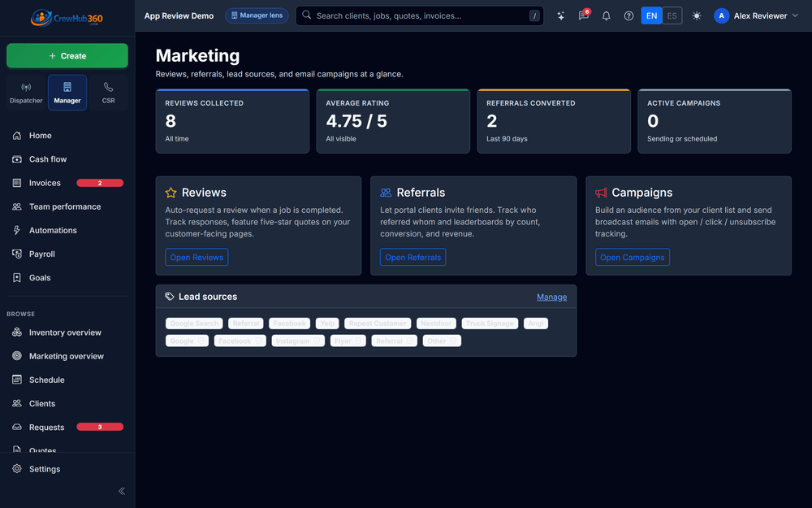
Task: Open Team performance page
Action: (x=67, y=206)
